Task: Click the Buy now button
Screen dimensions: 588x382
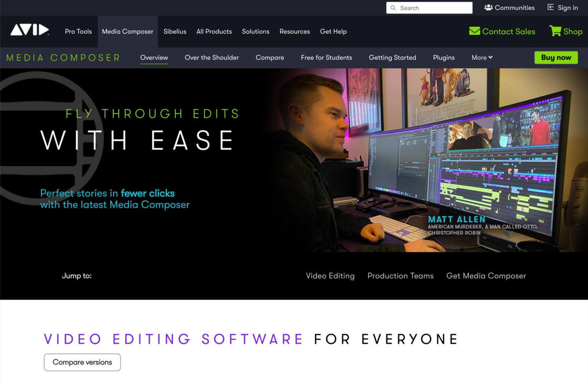Action: (x=556, y=57)
